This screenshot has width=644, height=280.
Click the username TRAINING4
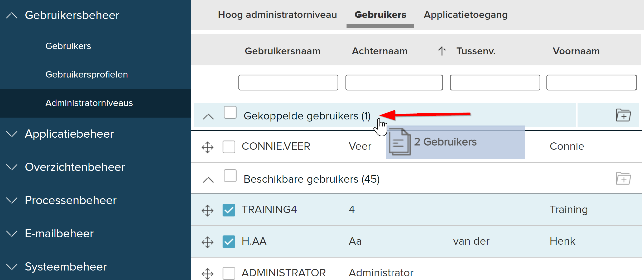pyautogui.click(x=269, y=210)
